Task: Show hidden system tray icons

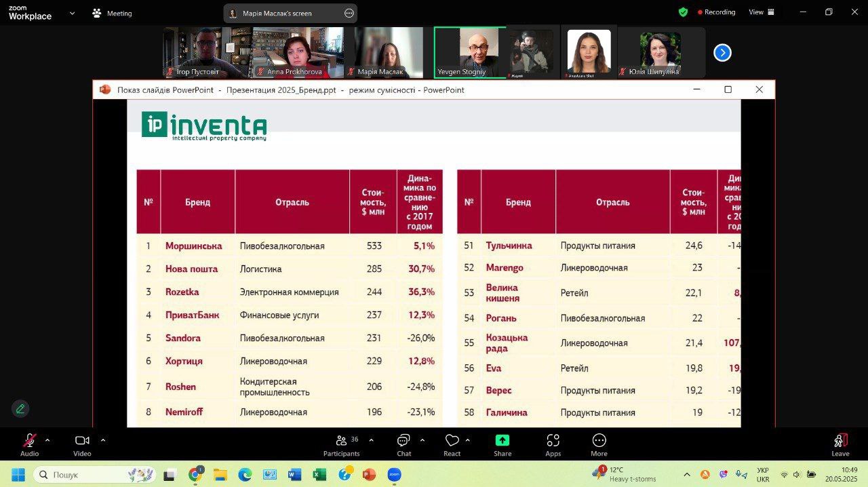Action: [687, 474]
